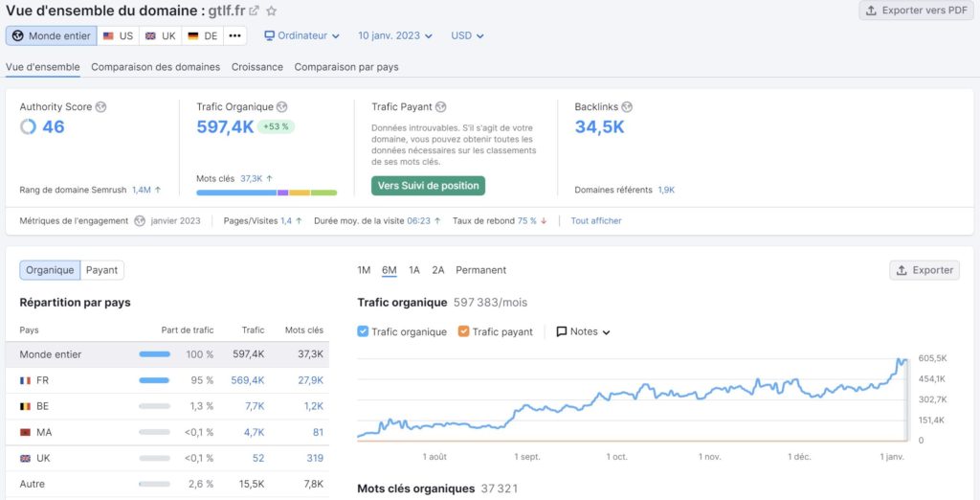Open BE traffic value 7,7K
Image resolution: width=980 pixels, height=500 pixels.
pyautogui.click(x=255, y=406)
